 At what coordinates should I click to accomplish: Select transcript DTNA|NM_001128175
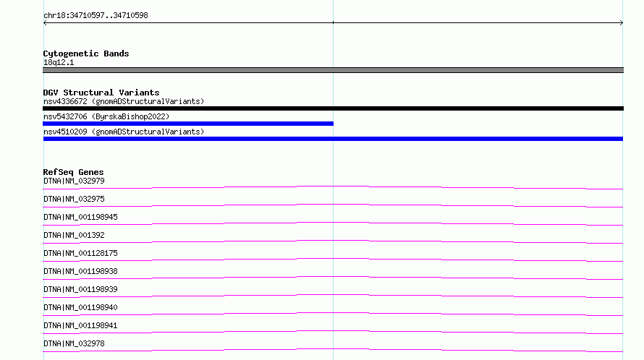80,253
